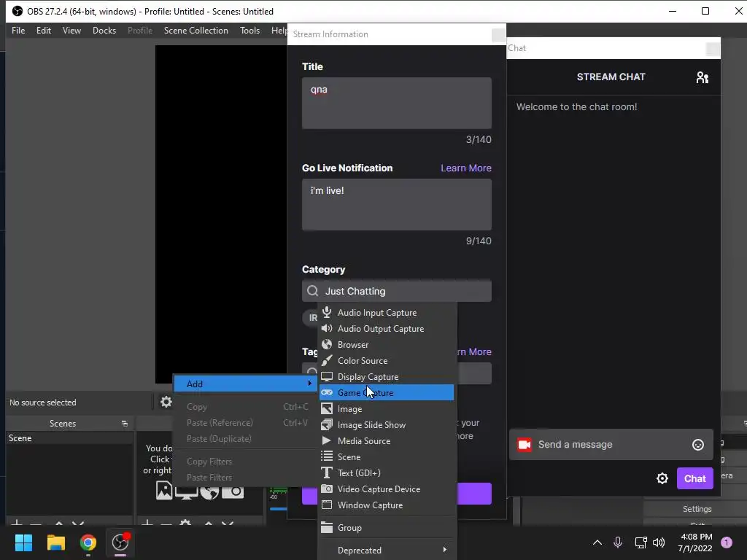Open network display tray icon
The image size is (747, 560).
[640, 542]
